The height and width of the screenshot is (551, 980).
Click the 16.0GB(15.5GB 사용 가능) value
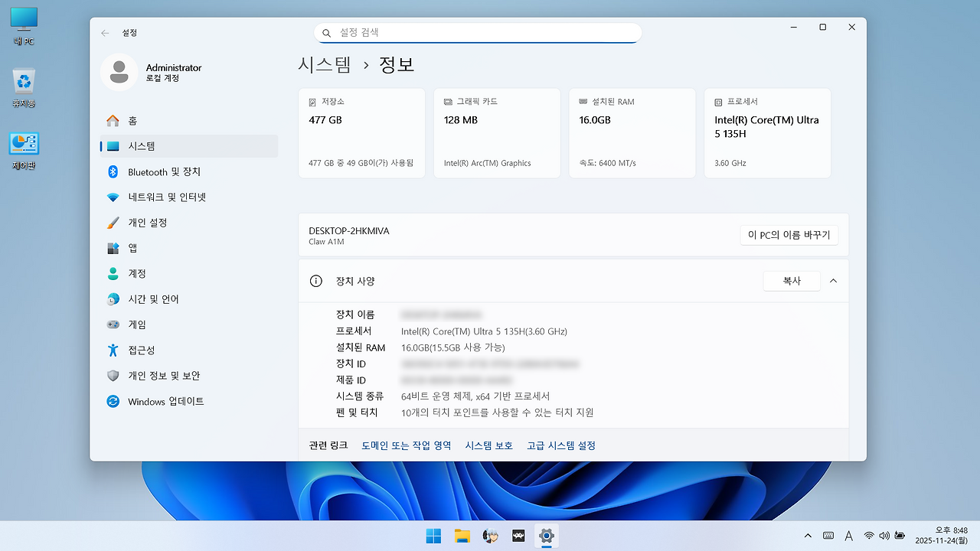453,347
